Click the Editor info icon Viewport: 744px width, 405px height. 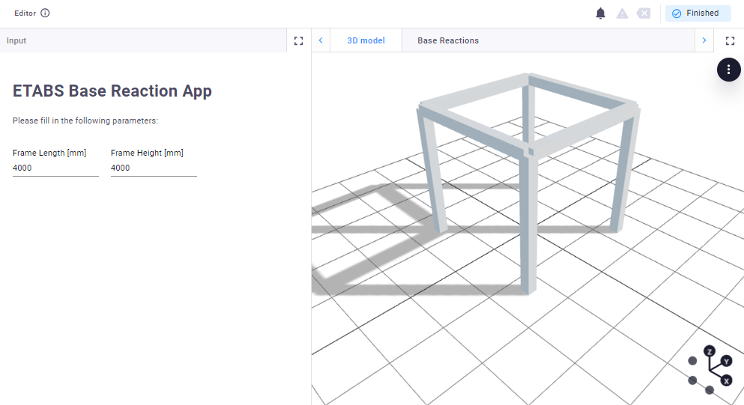45,13
